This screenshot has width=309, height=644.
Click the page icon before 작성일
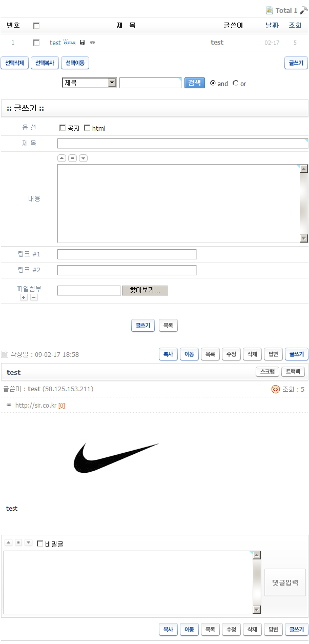coord(5,354)
